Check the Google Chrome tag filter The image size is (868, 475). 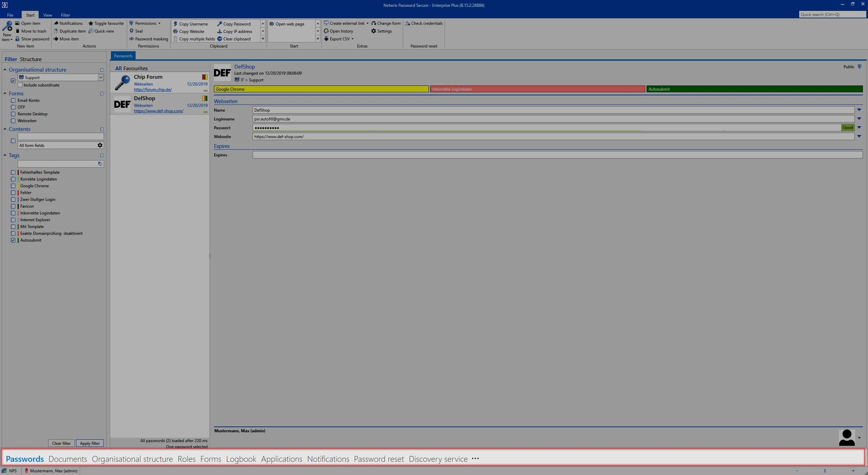click(13, 186)
